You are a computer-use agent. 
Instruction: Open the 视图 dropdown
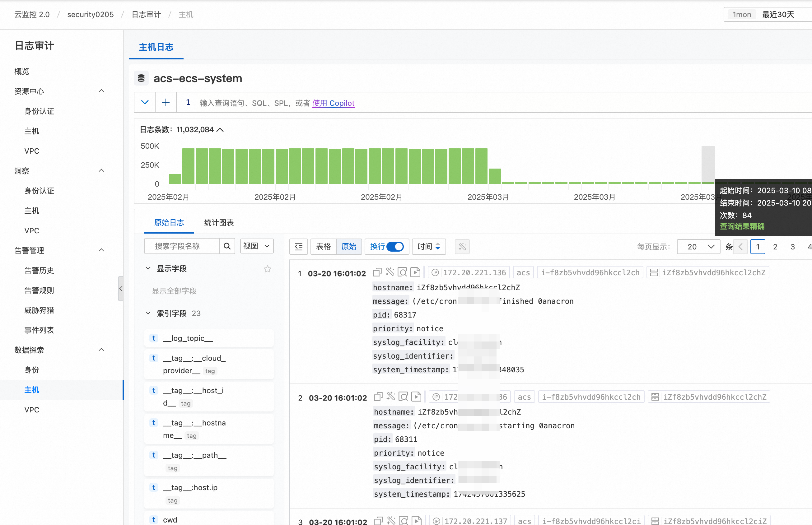pyautogui.click(x=257, y=246)
